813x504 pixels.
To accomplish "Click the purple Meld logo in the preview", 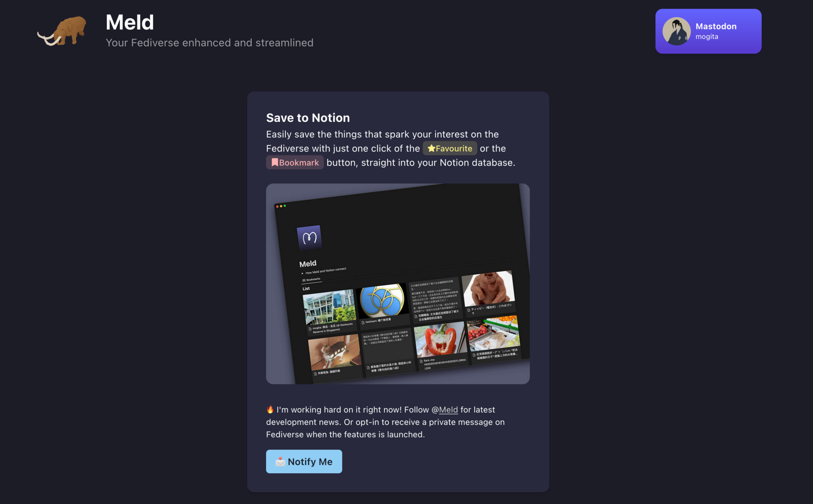I will pos(309,237).
